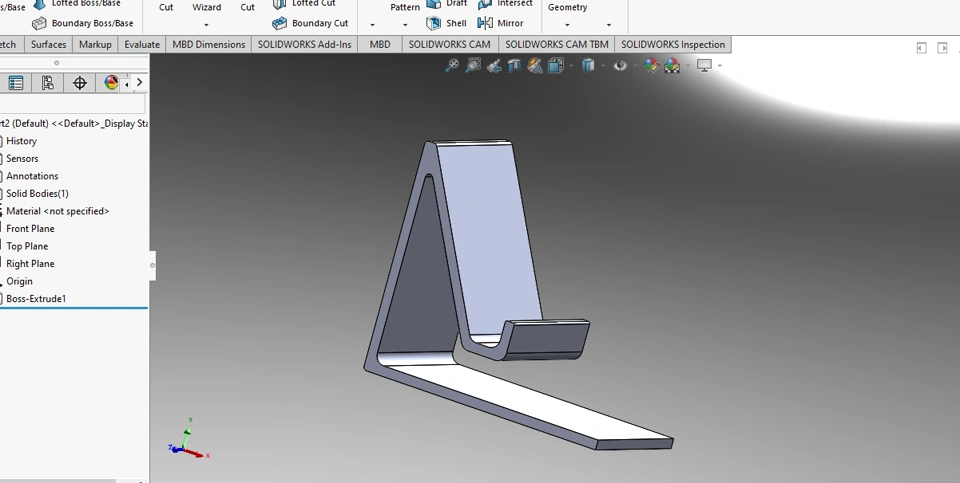
Task: Toggle the Section View icon
Action: pos(514,65)
